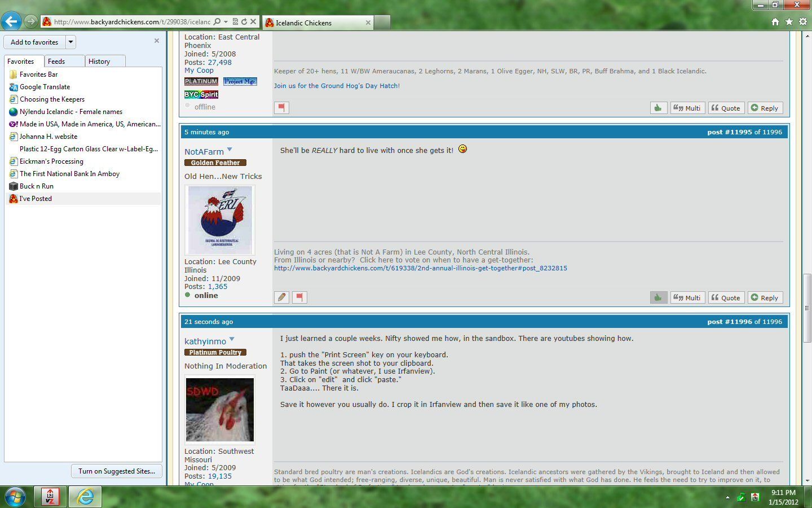The image size is (812, 508).
Task: Open the Tools gear icon
Action: pos(803,22)
